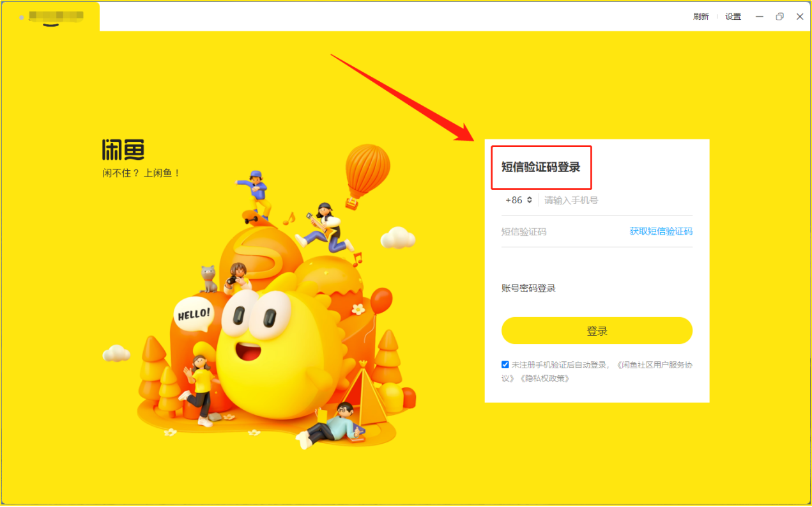Open the 隐私权政策 privacy policy link

[545, 378]
